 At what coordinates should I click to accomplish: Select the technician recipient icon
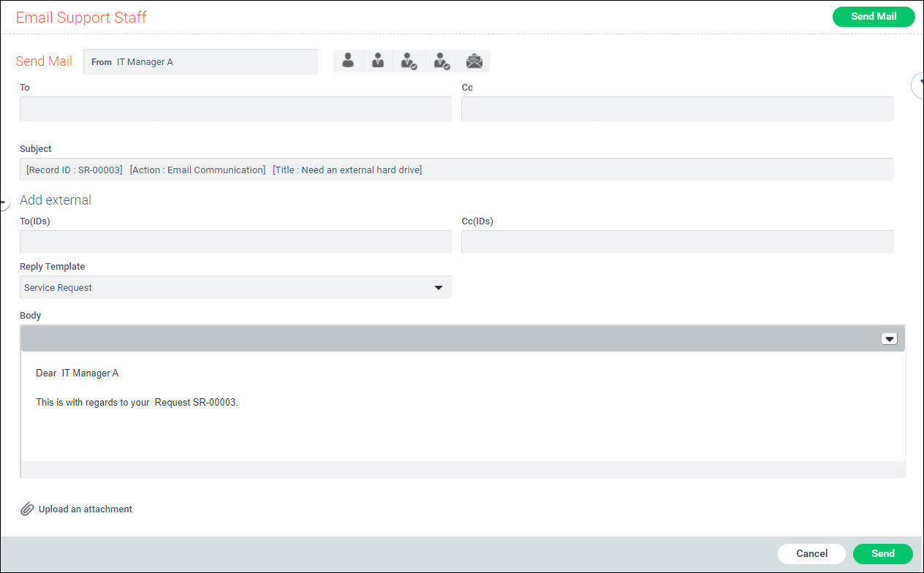click(378, 61)
